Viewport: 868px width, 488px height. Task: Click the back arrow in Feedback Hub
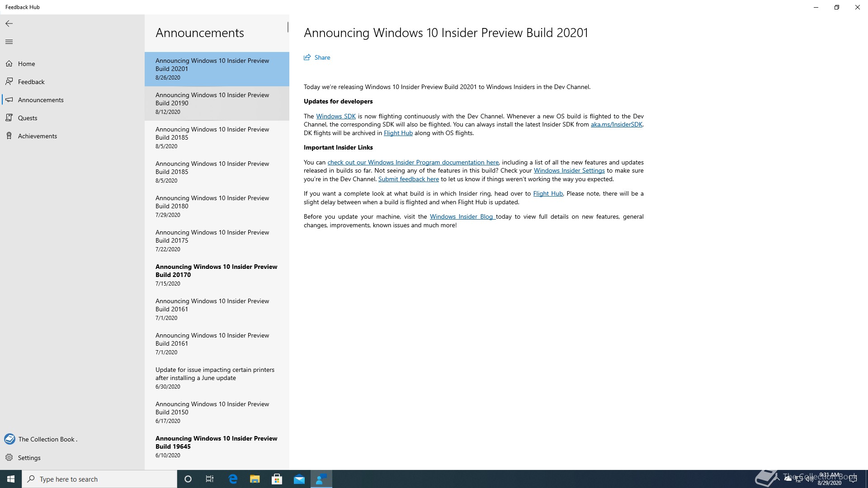9,23
